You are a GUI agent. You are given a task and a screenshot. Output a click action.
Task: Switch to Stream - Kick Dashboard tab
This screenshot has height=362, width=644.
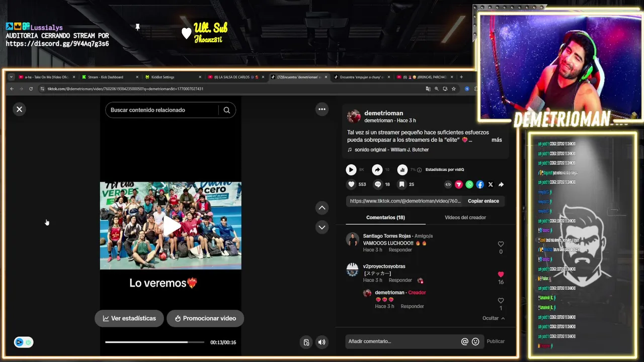(x=110, y=77)
